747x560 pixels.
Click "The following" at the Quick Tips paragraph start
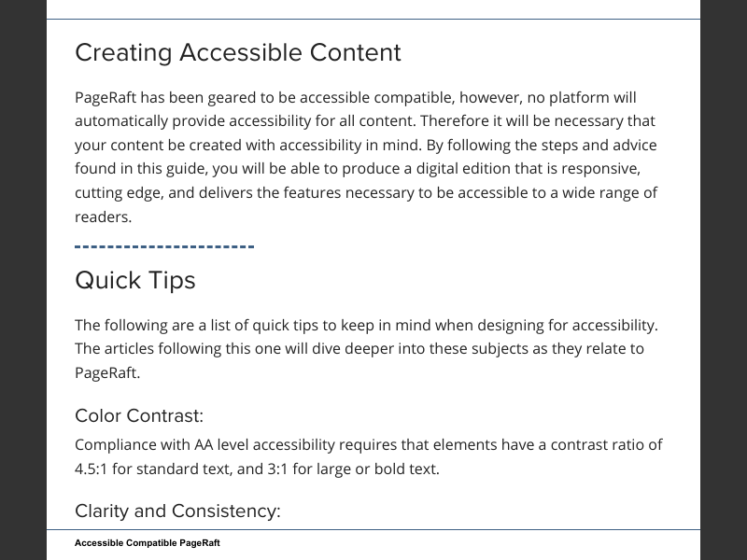click(121, 325)
